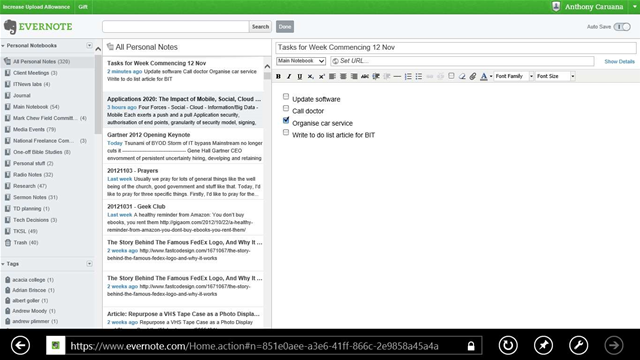Apply superscript formatting
The width and height of the screenshot is (640, 360).
[322, 76]
